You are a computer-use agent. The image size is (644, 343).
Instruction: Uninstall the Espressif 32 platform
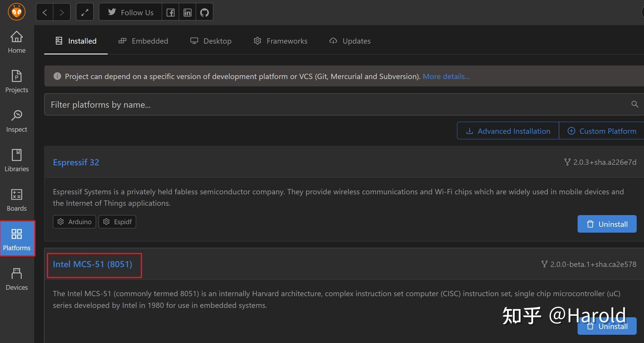[x=607, y=224]
